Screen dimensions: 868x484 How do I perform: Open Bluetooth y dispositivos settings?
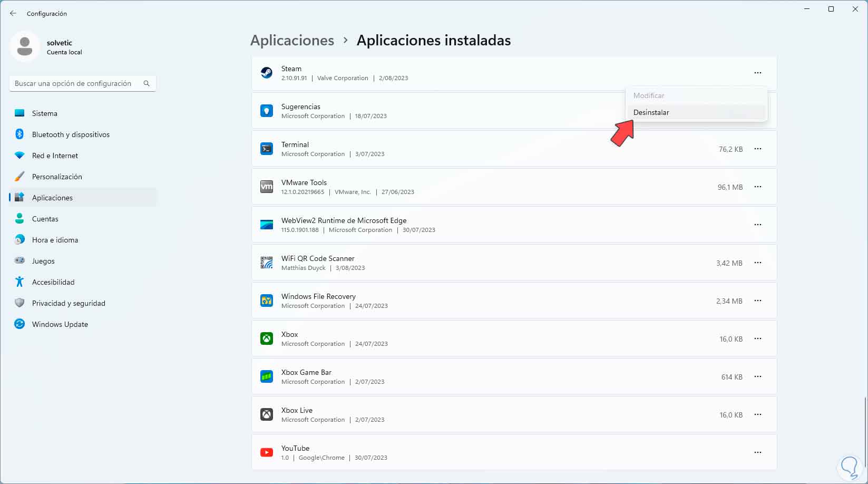click(x=83, y=134)
